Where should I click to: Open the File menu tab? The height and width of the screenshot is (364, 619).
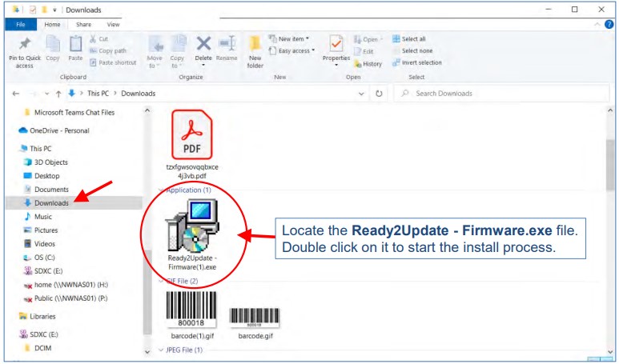pyautogui.click(x=21, y=25)
